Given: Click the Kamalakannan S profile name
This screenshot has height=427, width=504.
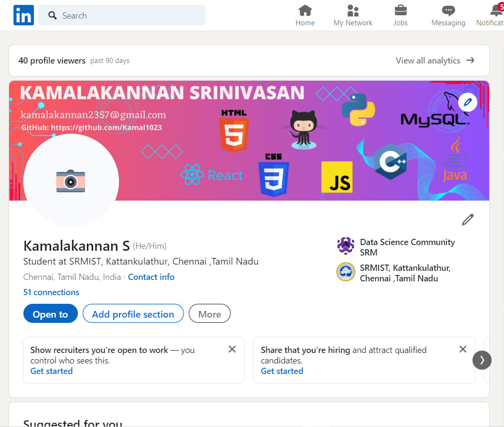Looking at the screenshot, I should click(x=76, y=246).
